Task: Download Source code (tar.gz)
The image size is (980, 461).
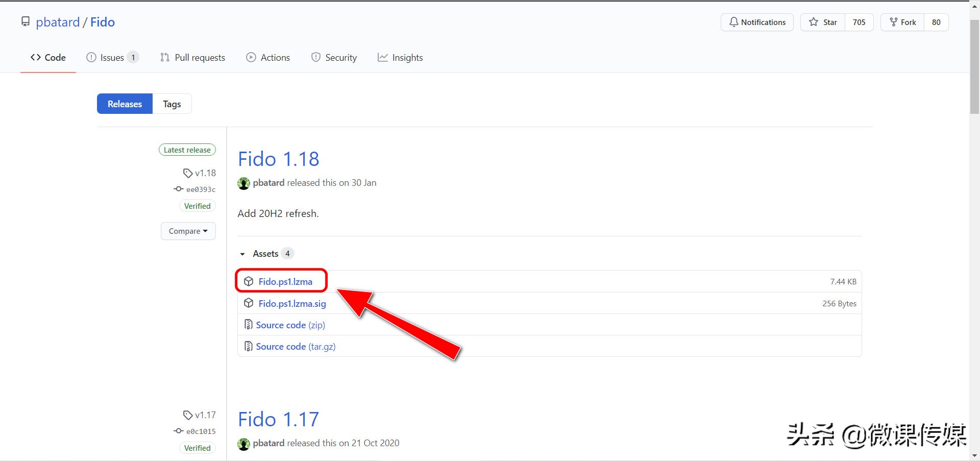Action: [x=296, y=347]
